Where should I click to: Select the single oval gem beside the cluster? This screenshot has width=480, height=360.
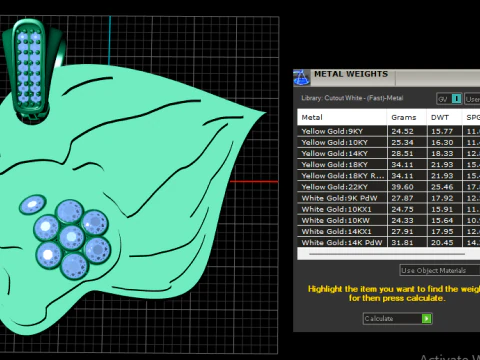[x=32, y=204]
